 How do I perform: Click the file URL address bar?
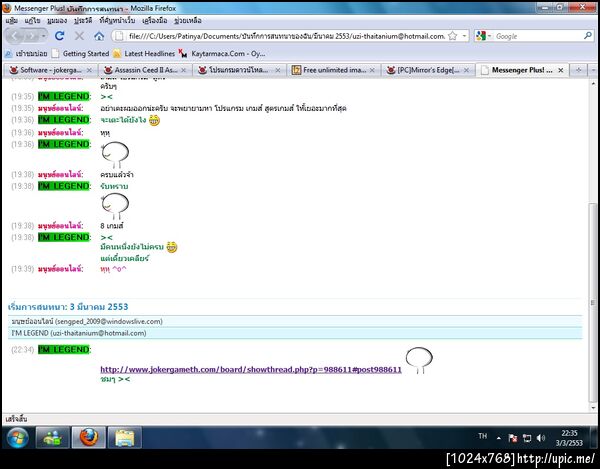tap(286, 36)
